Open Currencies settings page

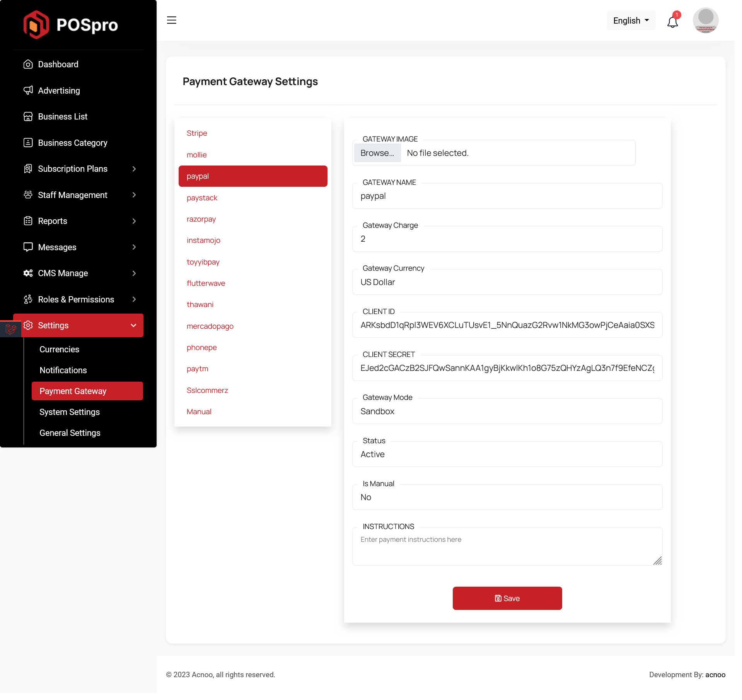(x=59, y=349)
